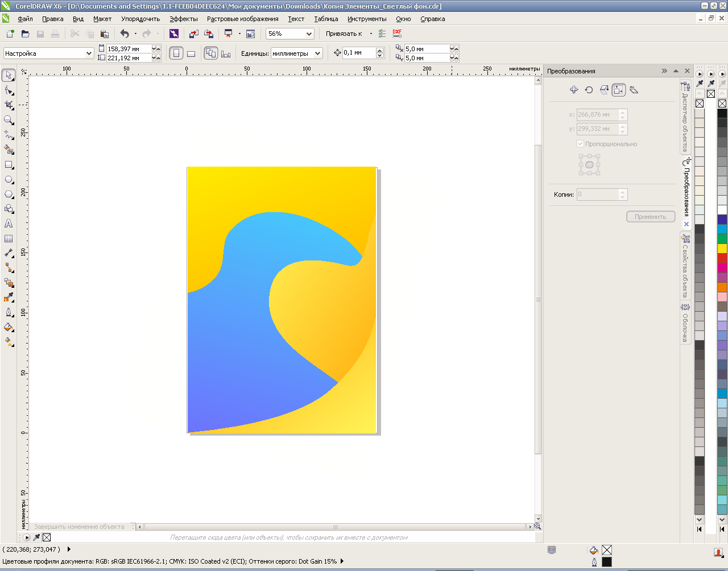Open the 56% zoom level dropdown
This screenshot has height=571, width=728.
coord(309,34)
